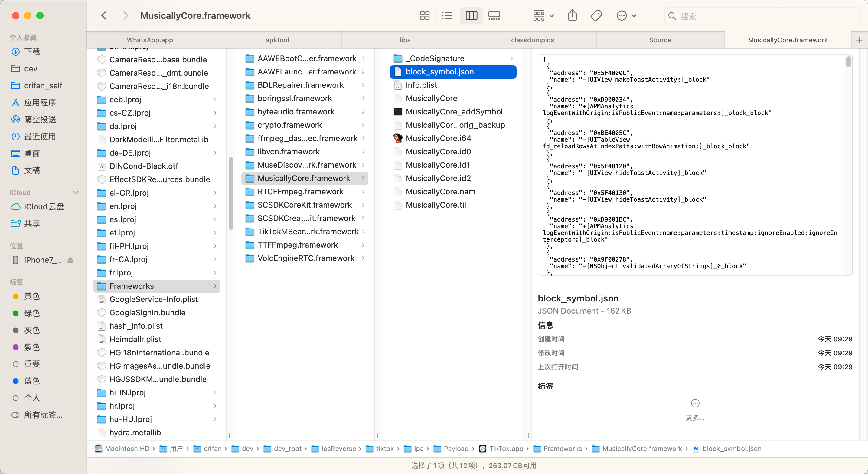The width and height of the screenshot is (868, 474).
Task: Switch to gallery view
Action: click(x=494, y=15)
